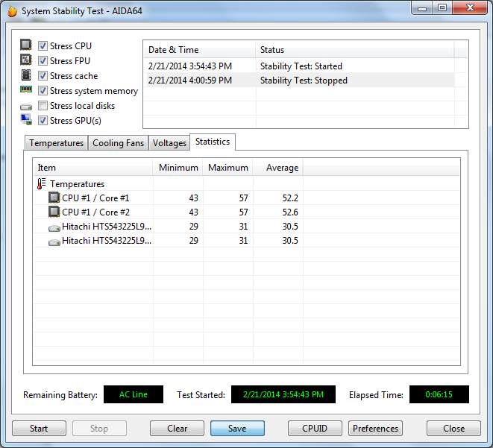Click the Date & Time column header

point(200,50)
